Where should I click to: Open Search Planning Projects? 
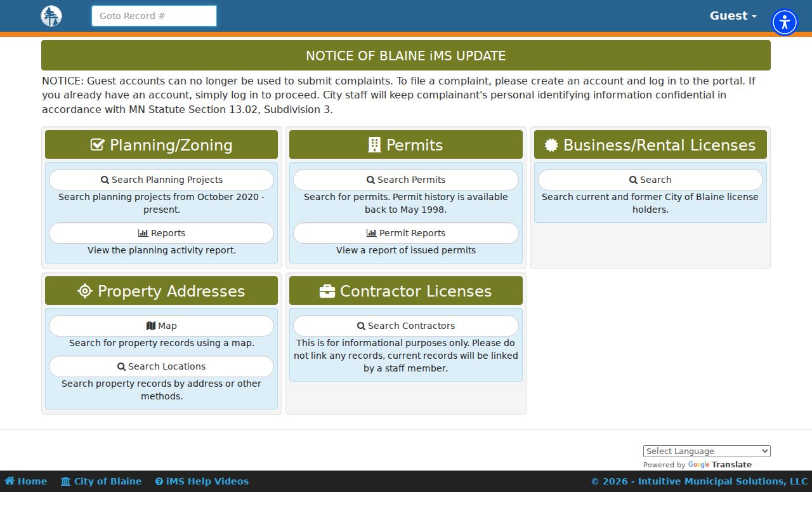click(x=161, y=180)
